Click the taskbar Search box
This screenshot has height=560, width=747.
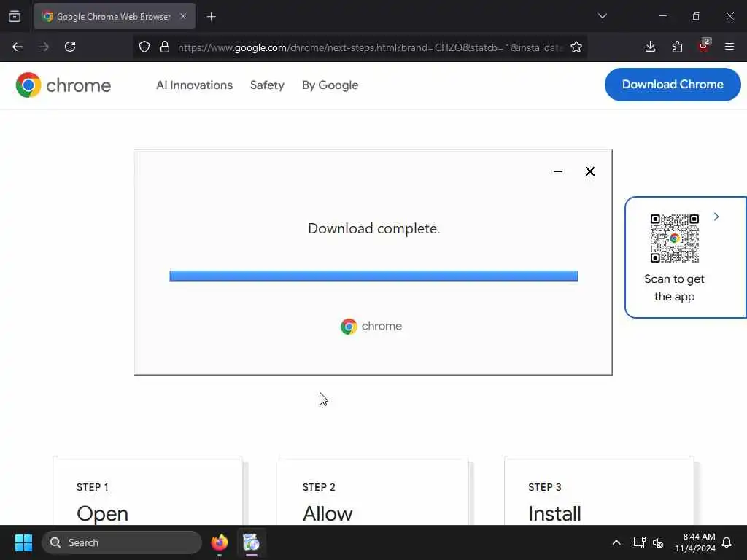point(122,542)
